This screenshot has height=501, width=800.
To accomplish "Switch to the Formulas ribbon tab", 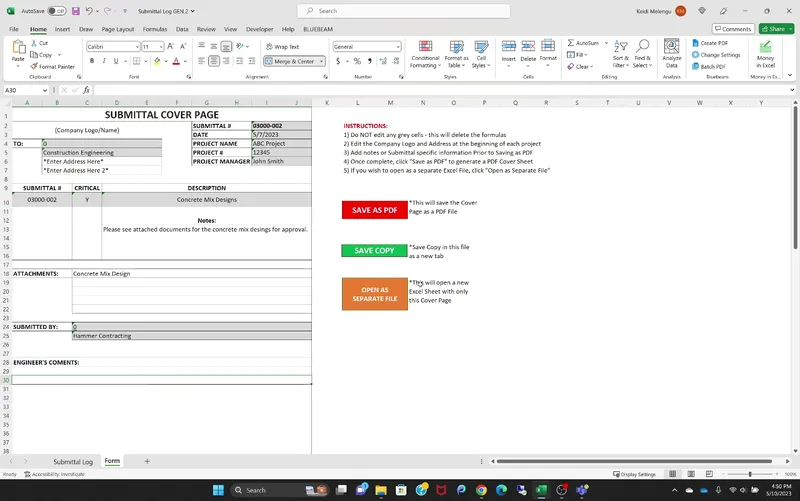I will (x=155, y=29).
